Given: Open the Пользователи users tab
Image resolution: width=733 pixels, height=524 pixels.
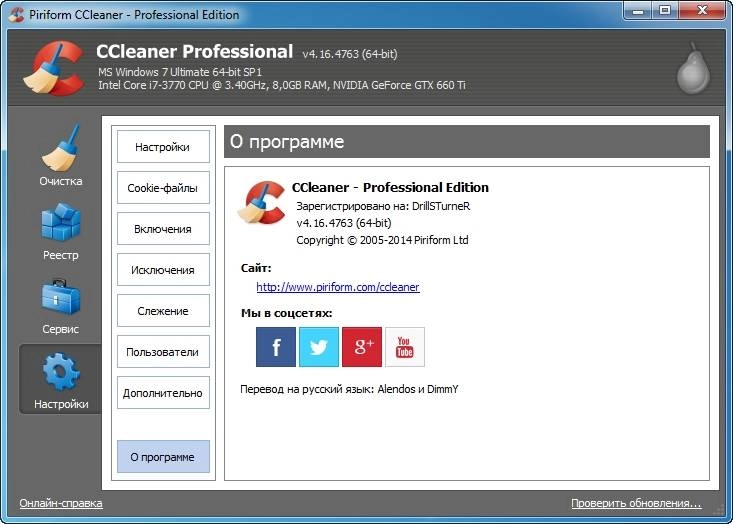Looking at the screenshot, I should point(163,352).
